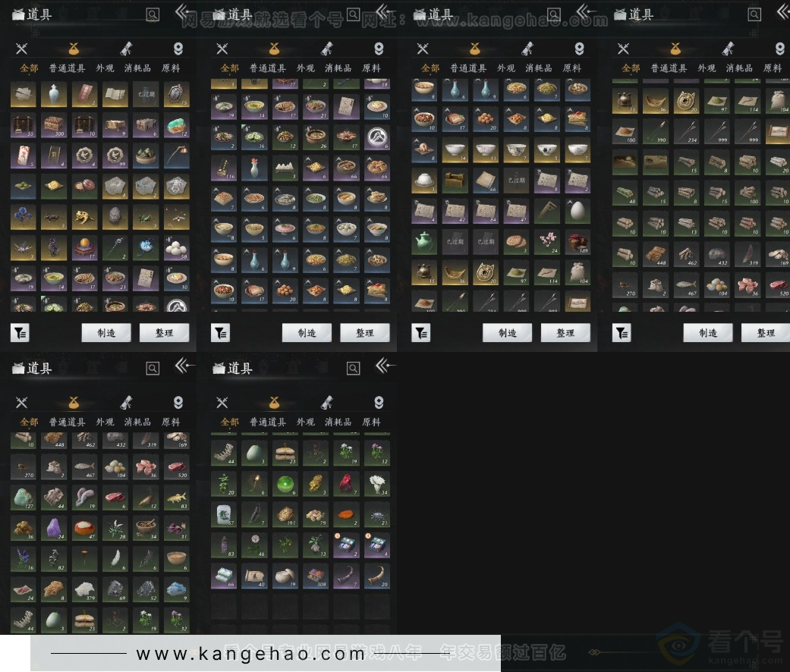
Task: Select the red wine jars with count 189
Action: click(578, 242)
